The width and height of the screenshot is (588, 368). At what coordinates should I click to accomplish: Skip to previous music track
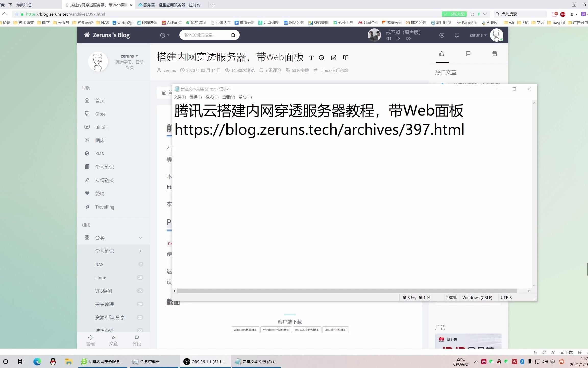pos(389,38)
